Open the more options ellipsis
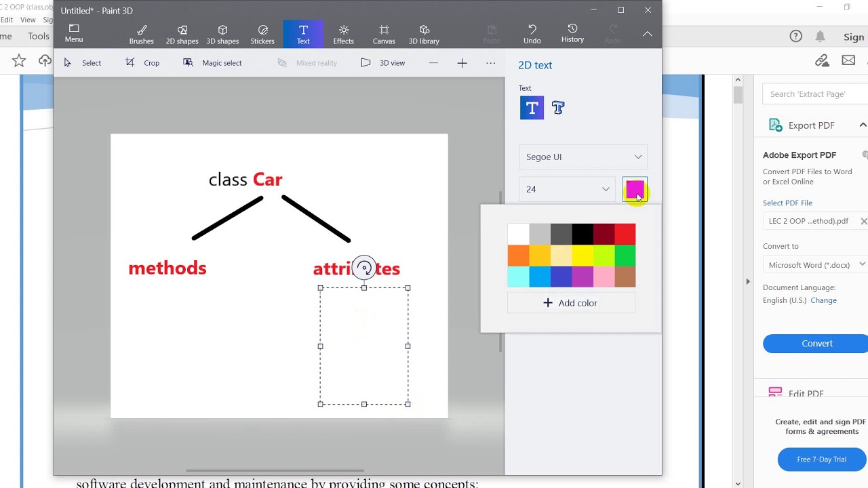 point(490,63)
